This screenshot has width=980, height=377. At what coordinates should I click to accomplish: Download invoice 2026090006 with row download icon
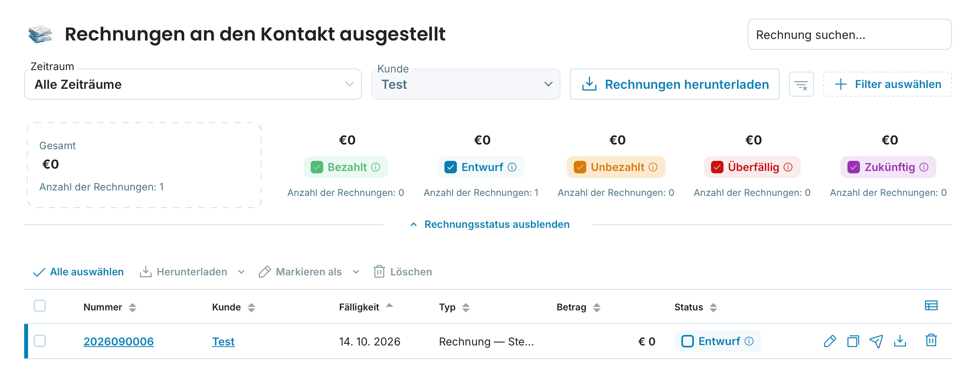click(900, 341)
